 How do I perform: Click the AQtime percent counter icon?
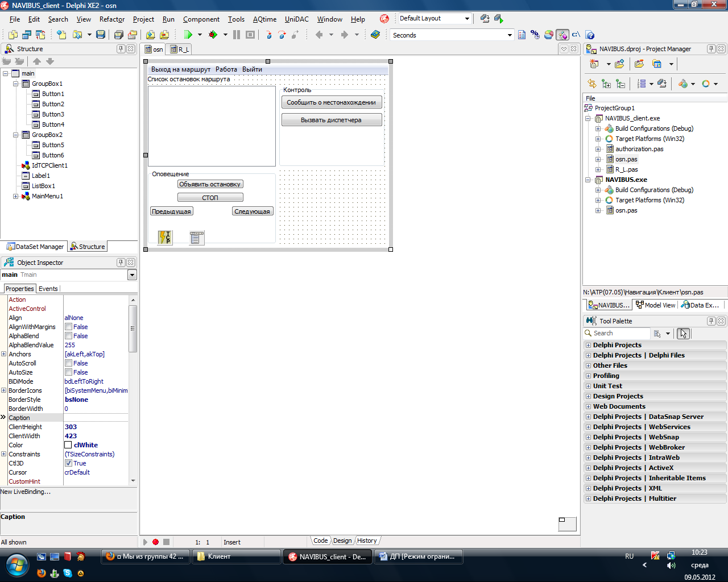pos(535,35)
